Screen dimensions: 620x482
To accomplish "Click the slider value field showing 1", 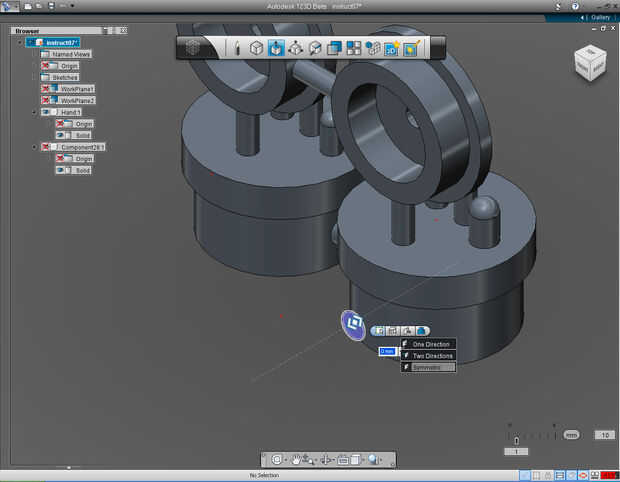I will coord(516,452).
